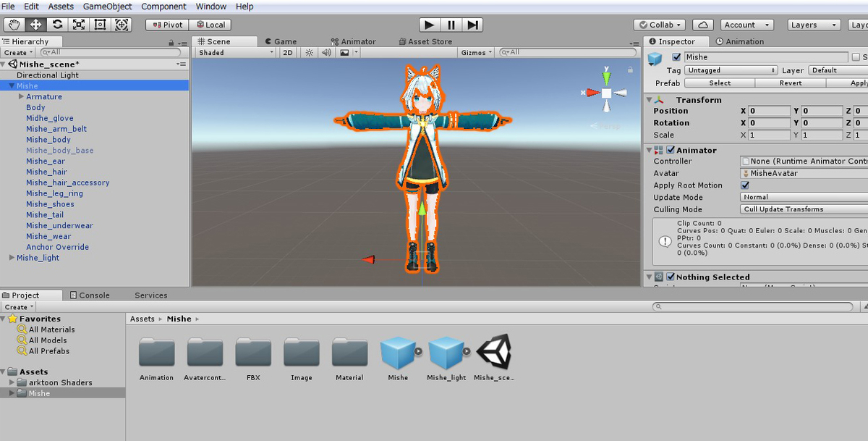Open the Avatercontroller folder
The height and width of the screenshot is (441, 868).
click(x=205, y=353)
